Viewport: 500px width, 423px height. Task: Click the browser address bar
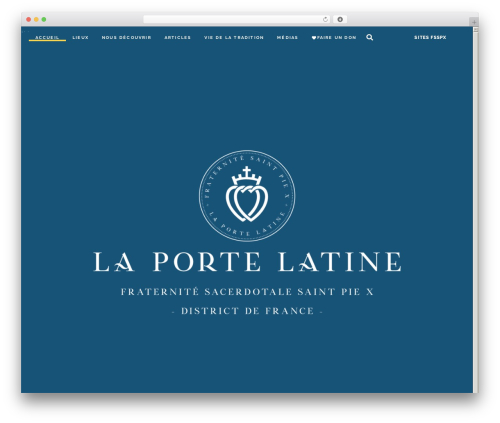237,19
